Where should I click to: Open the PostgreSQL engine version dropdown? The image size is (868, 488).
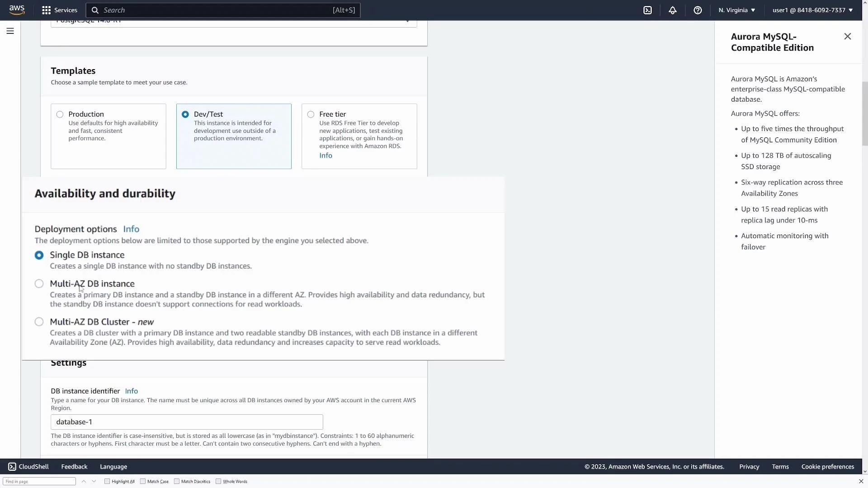point(406,20)
